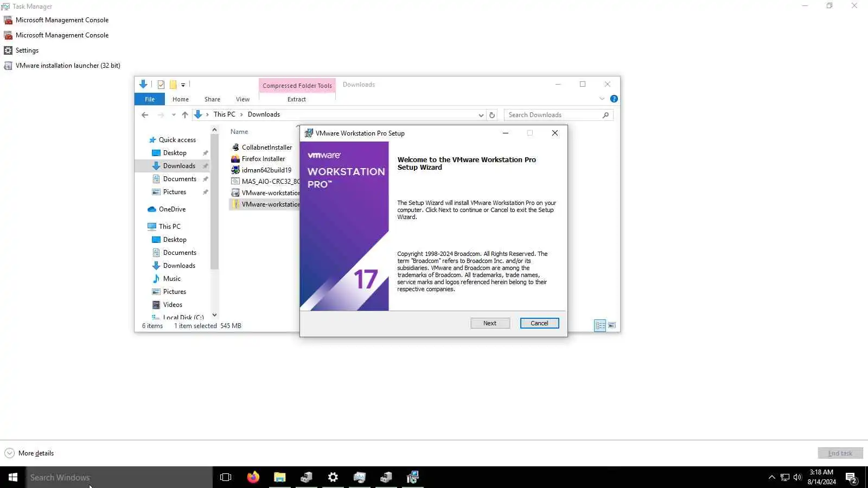Go back in File Explorer
The width and height of the screenshot is (868, 488).
(145, 115)
